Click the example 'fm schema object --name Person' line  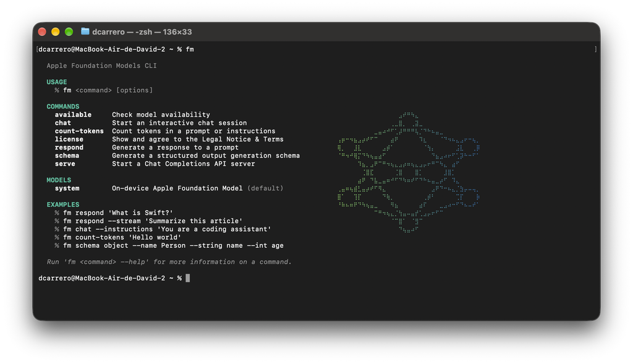(x=173, y=246)
